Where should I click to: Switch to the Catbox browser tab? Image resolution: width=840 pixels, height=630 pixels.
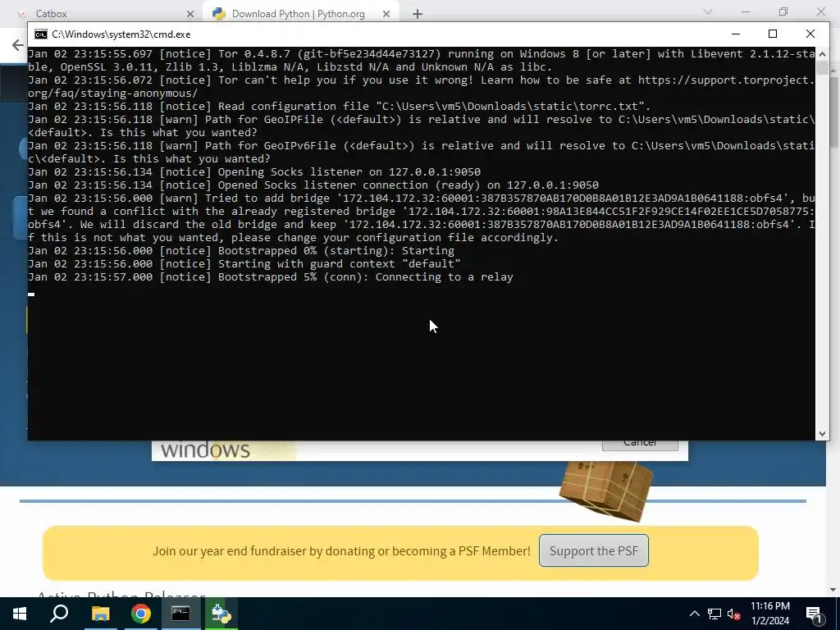105,13
